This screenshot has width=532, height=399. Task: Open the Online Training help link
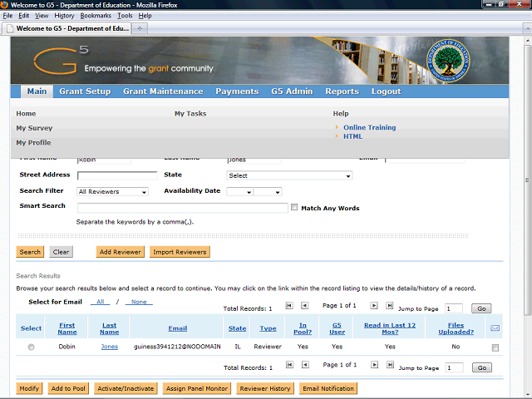tap(369, 127)
